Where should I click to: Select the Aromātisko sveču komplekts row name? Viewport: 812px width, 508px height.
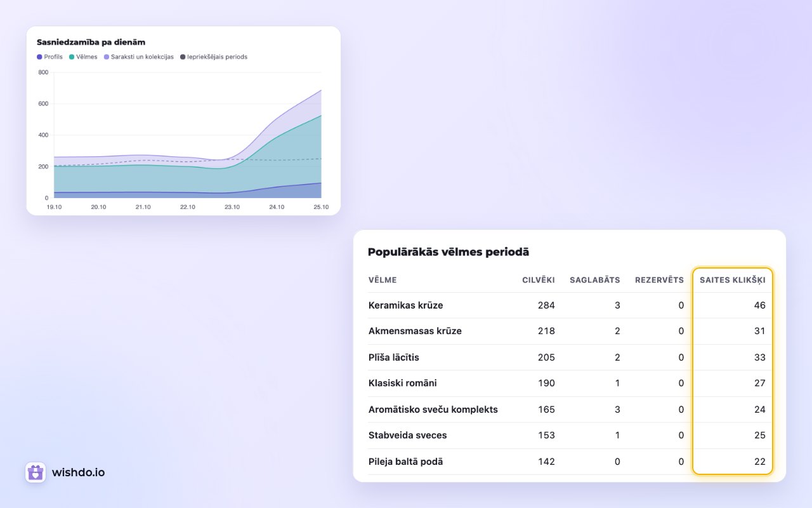pyautogui.click(x=433, y=410)
